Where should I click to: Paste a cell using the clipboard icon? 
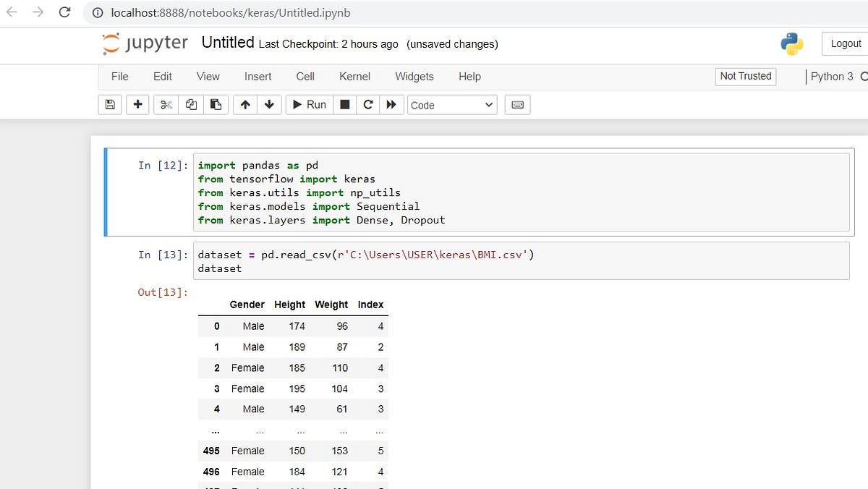[216, 104]
